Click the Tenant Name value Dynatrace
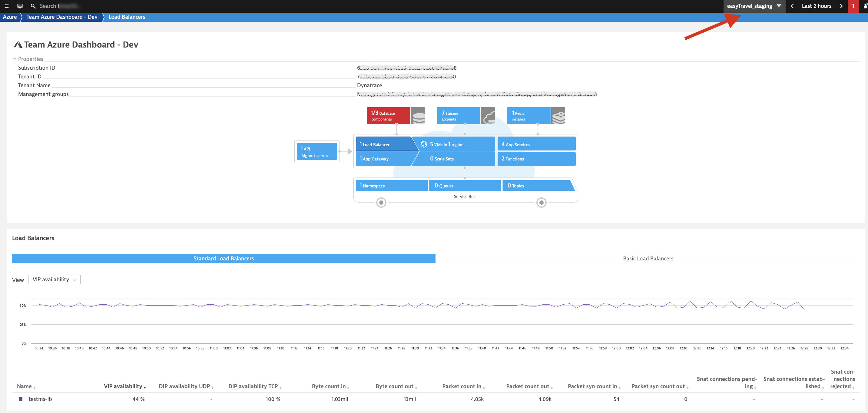Image resolution: width=868 pixels, height=413 pixels. 369,85
